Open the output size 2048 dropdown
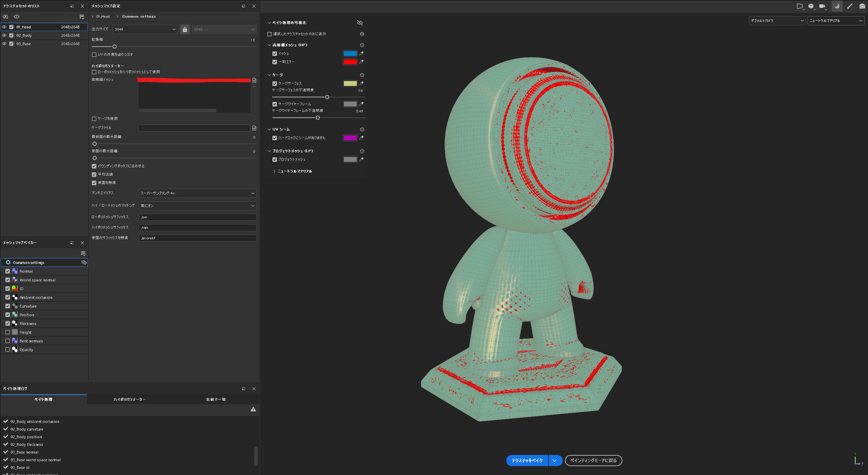 (x=145, y=29)
